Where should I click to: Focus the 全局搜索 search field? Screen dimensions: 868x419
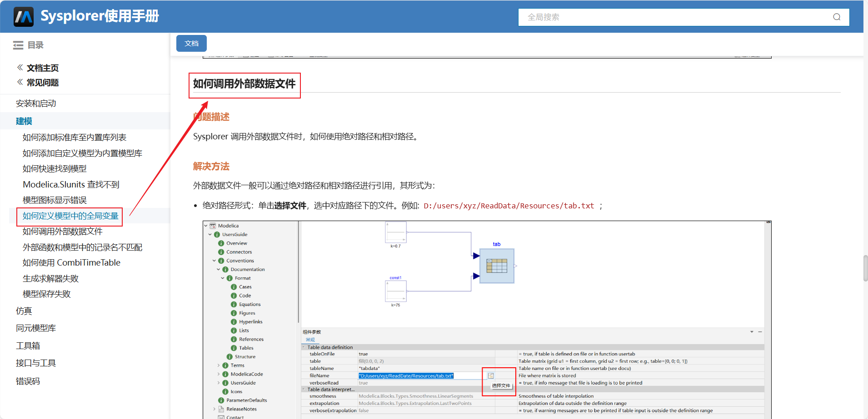point(683,17)
